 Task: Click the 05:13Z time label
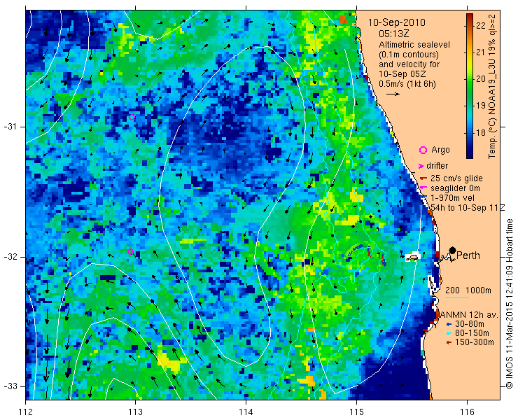394,34
